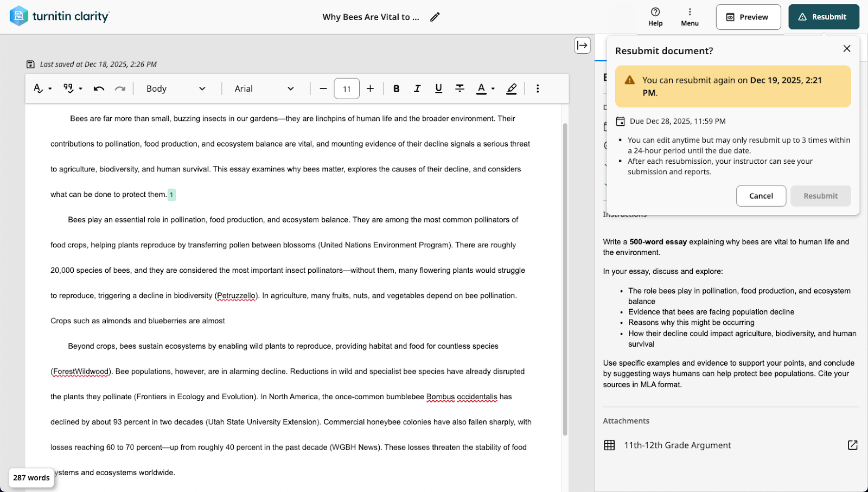Click the undo arrow icon

(x=99, y=88)
